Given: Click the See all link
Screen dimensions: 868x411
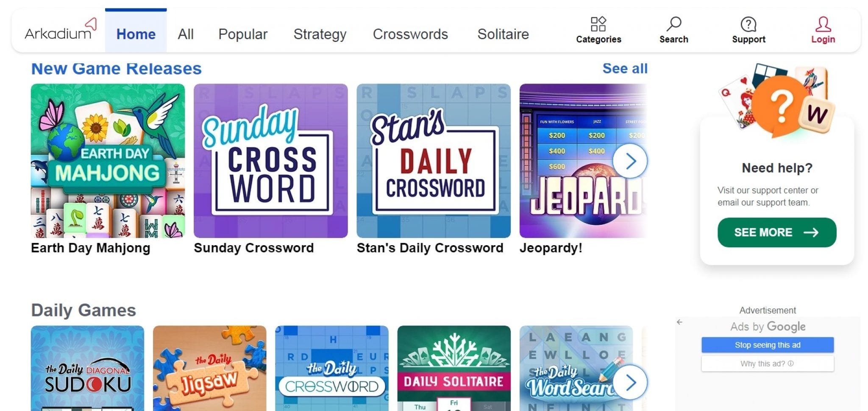Looking at the screenshot, I should (x=625, y=68).
